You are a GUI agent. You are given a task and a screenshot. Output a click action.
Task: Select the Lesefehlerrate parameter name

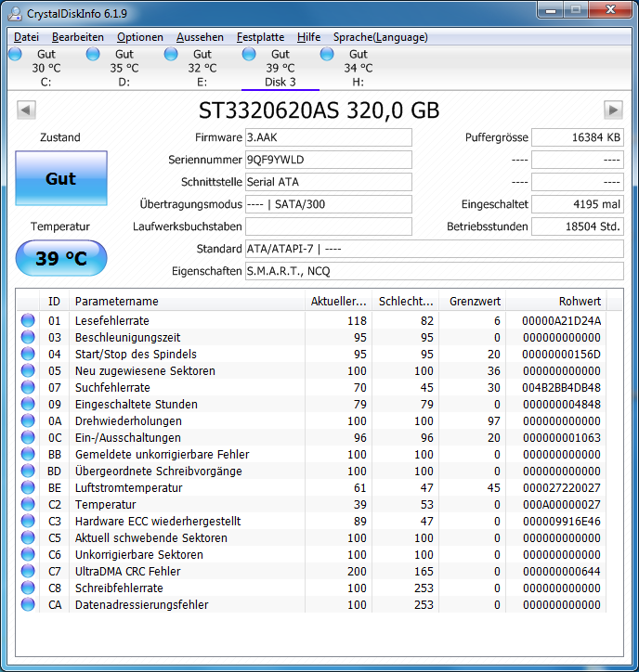click(x=112, y=320)
